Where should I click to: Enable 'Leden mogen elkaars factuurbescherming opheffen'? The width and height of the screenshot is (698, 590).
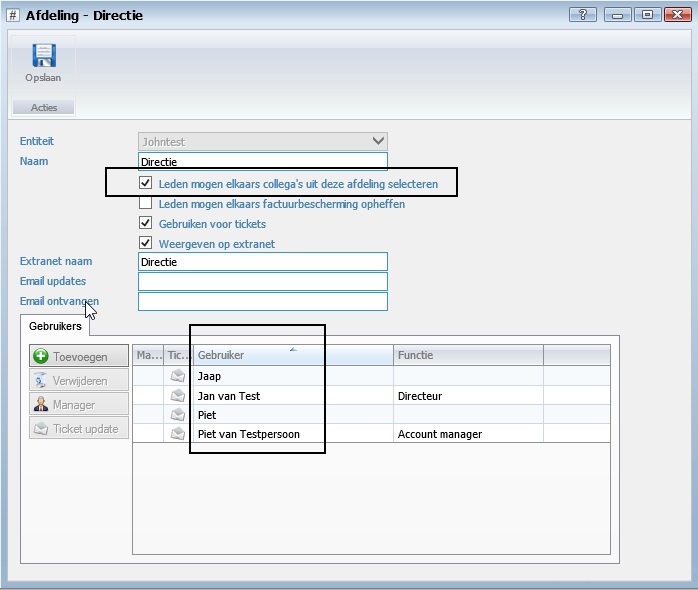(146, 204)
